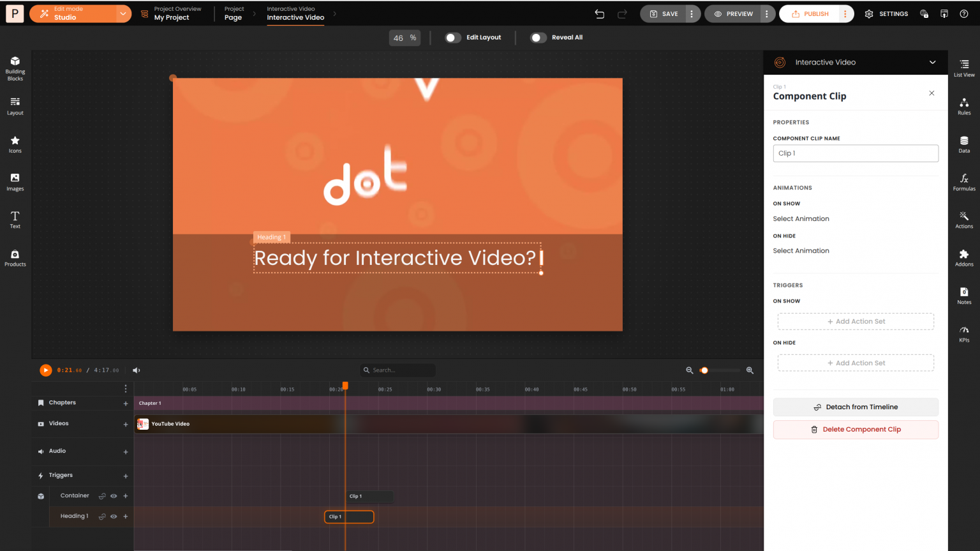Toggle link icon on Heading 1 track
Screen dimensions: 980x551
(x=102, y=517)
